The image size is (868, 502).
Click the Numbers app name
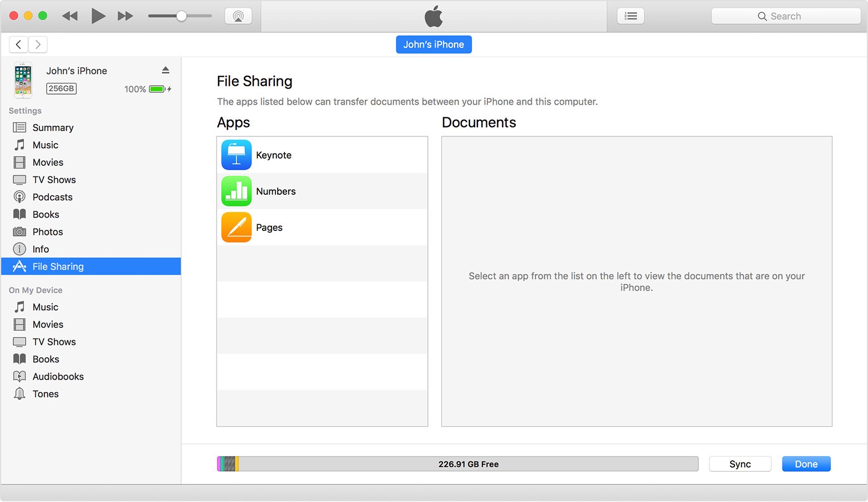(x=276, y=191)
